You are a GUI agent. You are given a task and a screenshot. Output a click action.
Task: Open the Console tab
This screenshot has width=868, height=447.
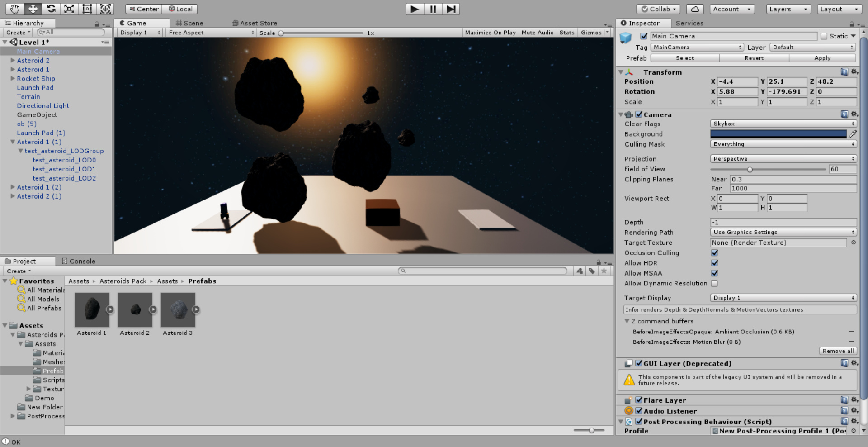pyautogui.click(x=78, y=261)
